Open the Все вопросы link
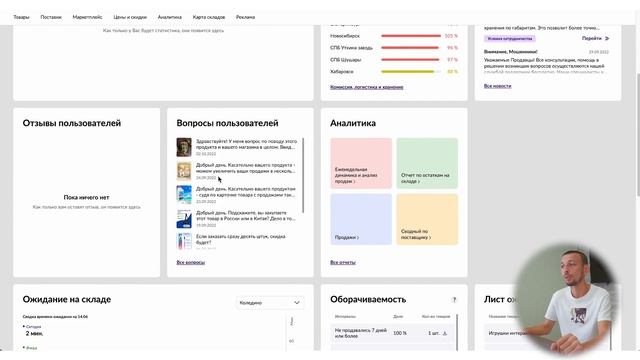This screenshot has width=640, height=360. (x=191, y=262)
